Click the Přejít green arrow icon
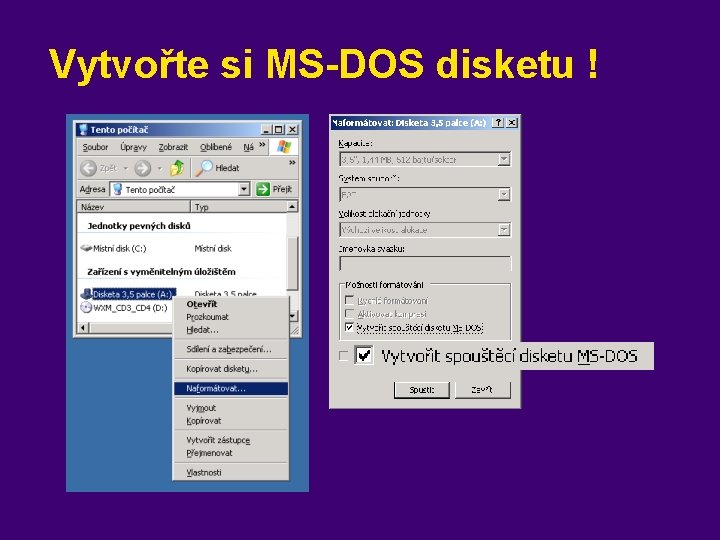The image size is (720, 540). click(x=263, y=189)
